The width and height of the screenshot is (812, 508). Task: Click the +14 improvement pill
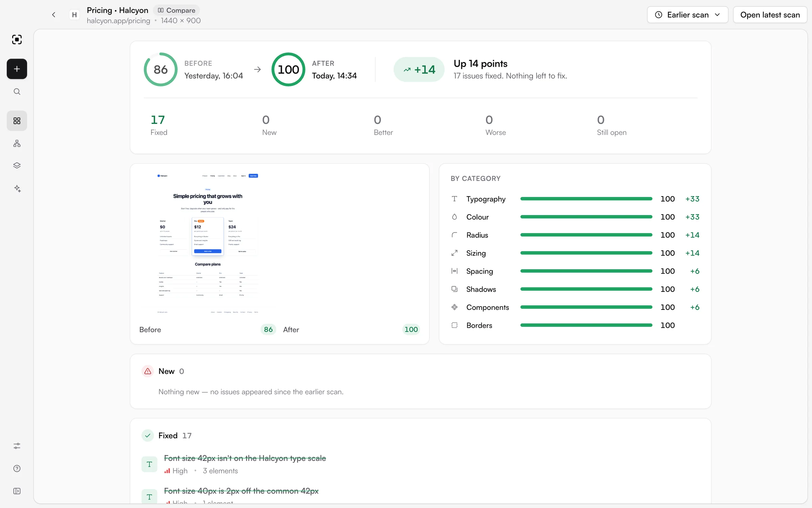pyautogui.click(x=419, y=69)
